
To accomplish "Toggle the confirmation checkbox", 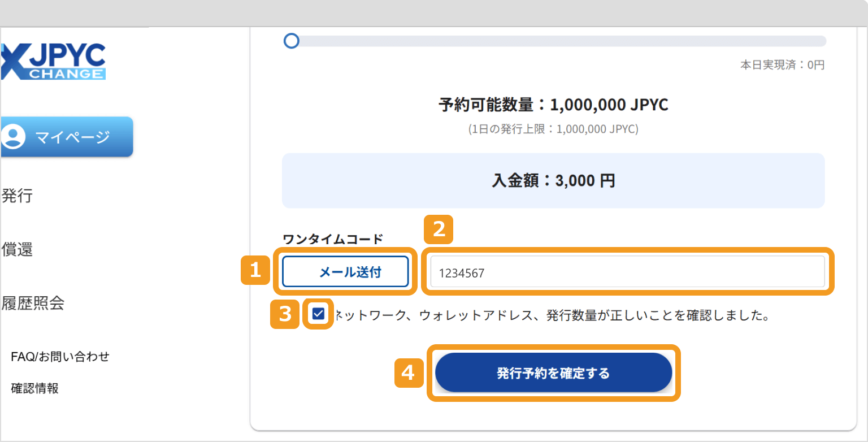I will [x=318, y=315].
